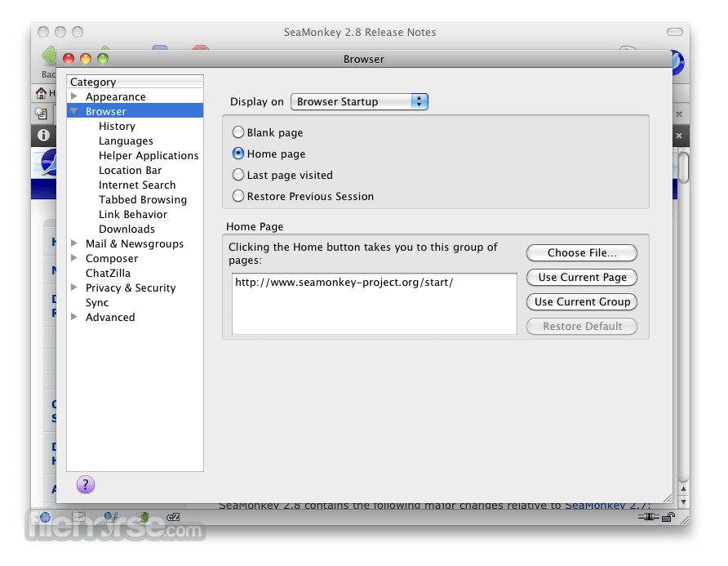Dismiss the notification bar with its X button
The height and width of the screenshot is (566, 728).
(x=679, y=136)
